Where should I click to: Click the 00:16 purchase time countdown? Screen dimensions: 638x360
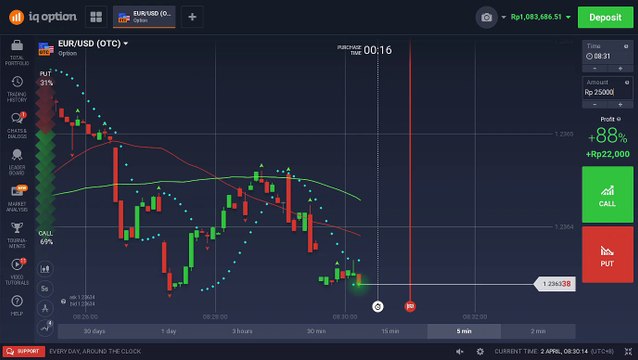pyautogui.click(x=378, y=50)
